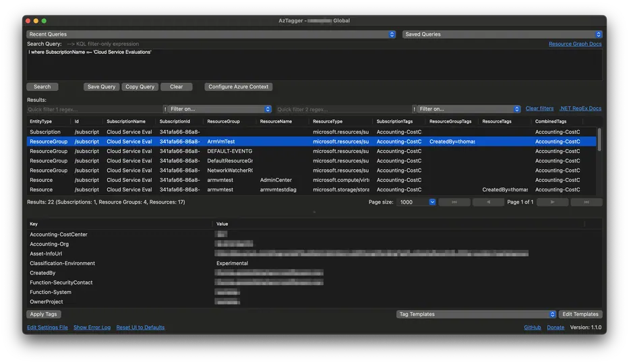The height and width of the screenshot is (364, 629).
Task: Clear the search query with Clear button
Action: [x=176, y=86]
